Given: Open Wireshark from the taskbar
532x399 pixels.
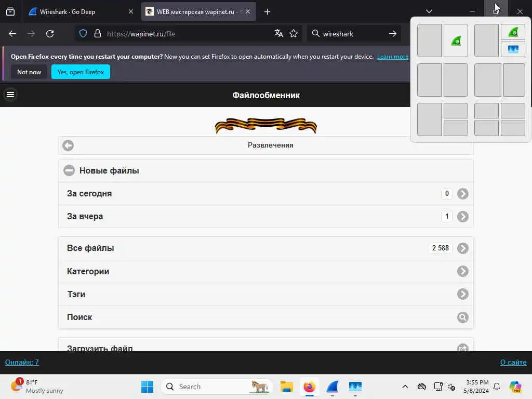Looking at the screenshot, I should point(332,387).
